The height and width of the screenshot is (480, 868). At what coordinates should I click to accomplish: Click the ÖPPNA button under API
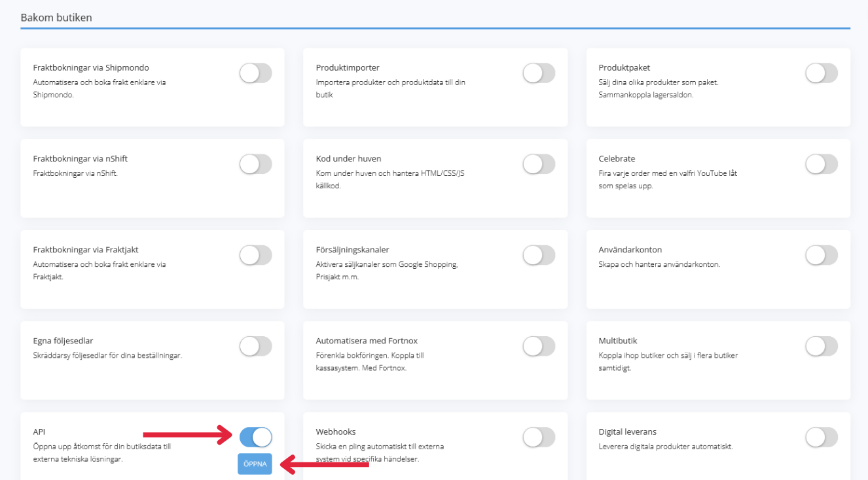[255, 464]
